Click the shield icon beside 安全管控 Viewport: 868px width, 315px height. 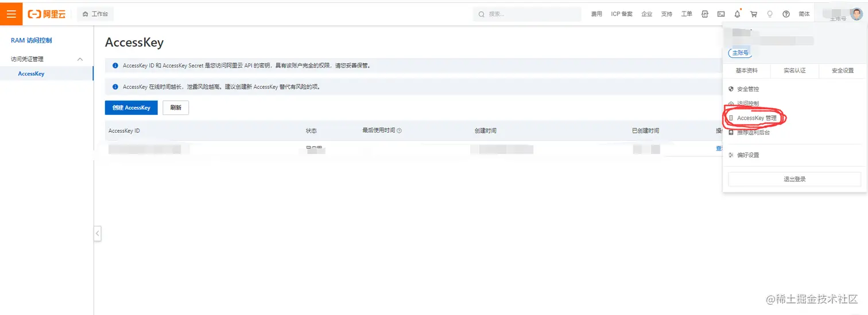pyautogui.click(x=731, y=89)
